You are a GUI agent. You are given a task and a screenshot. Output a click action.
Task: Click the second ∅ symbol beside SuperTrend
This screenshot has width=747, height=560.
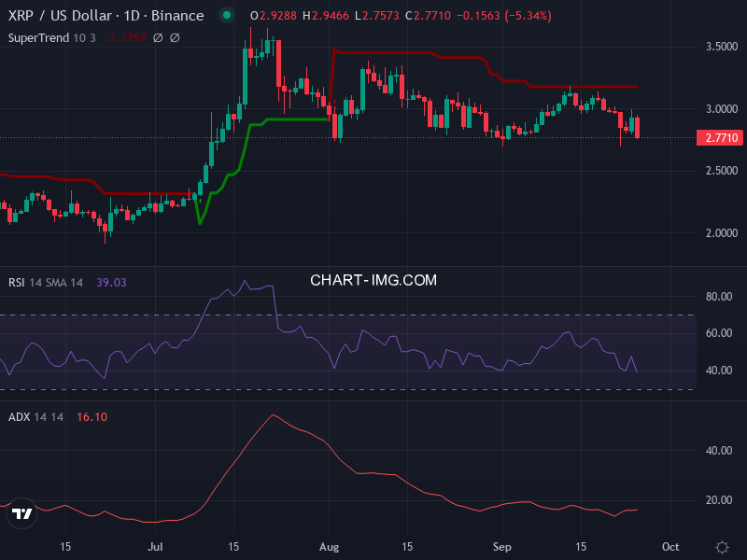pos(175,38)
